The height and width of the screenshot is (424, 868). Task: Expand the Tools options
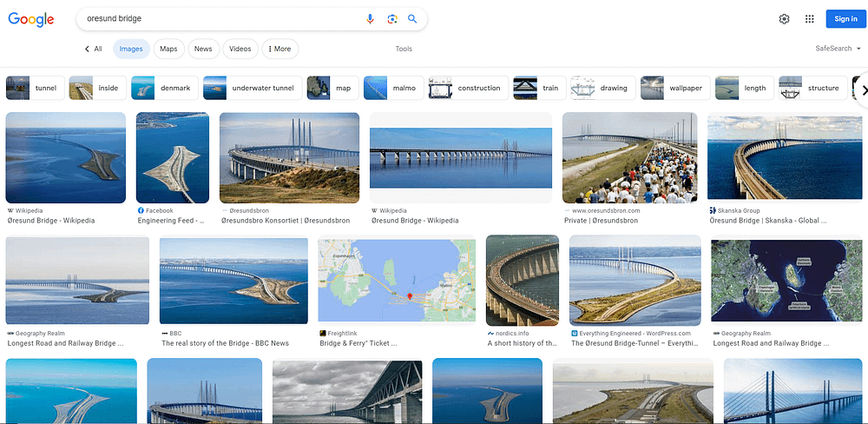point(404,49)
